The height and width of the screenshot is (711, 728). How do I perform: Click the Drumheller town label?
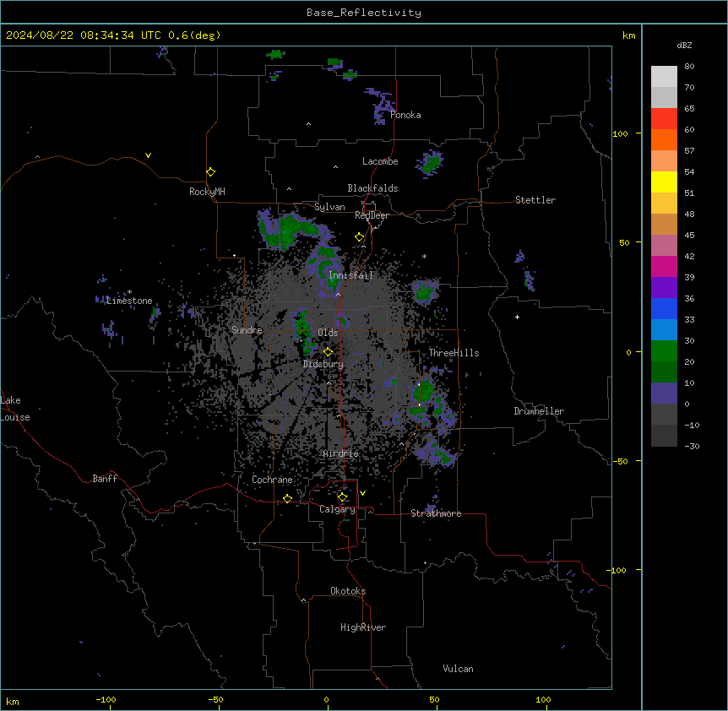point(539,411)
